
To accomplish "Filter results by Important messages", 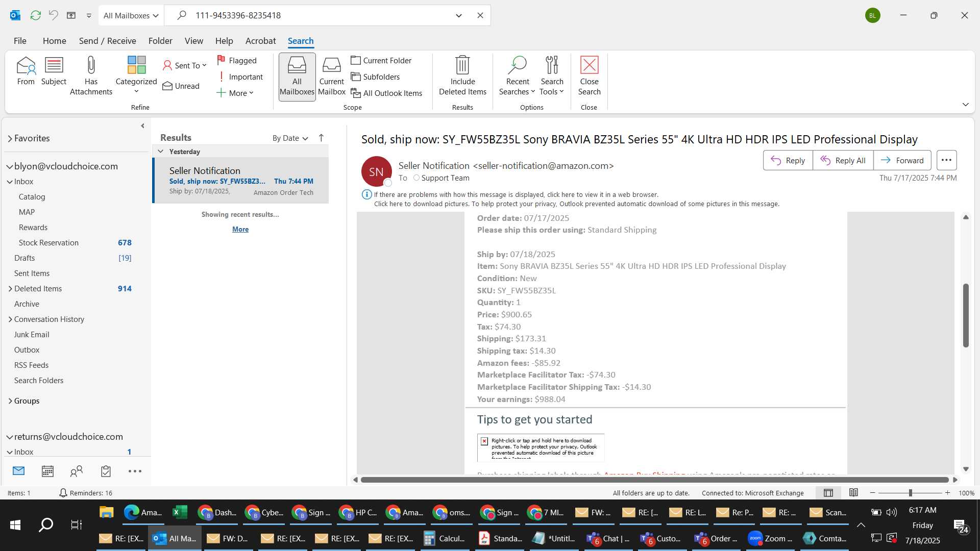I will [240, 77].
